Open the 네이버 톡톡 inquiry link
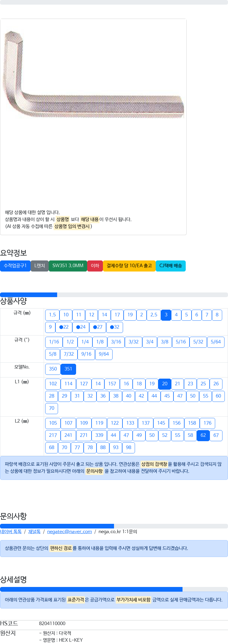Image resolution: width=228 pixels, height=644 pixels. click(11, 532)
